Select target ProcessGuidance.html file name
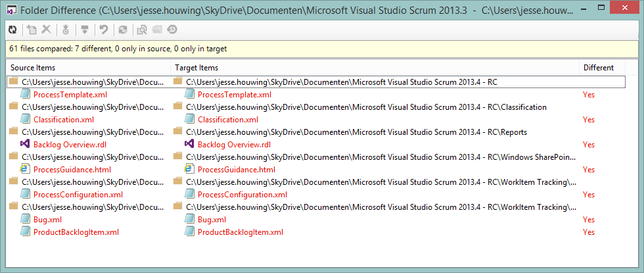The image size is (644, 273). coord(237,170)
